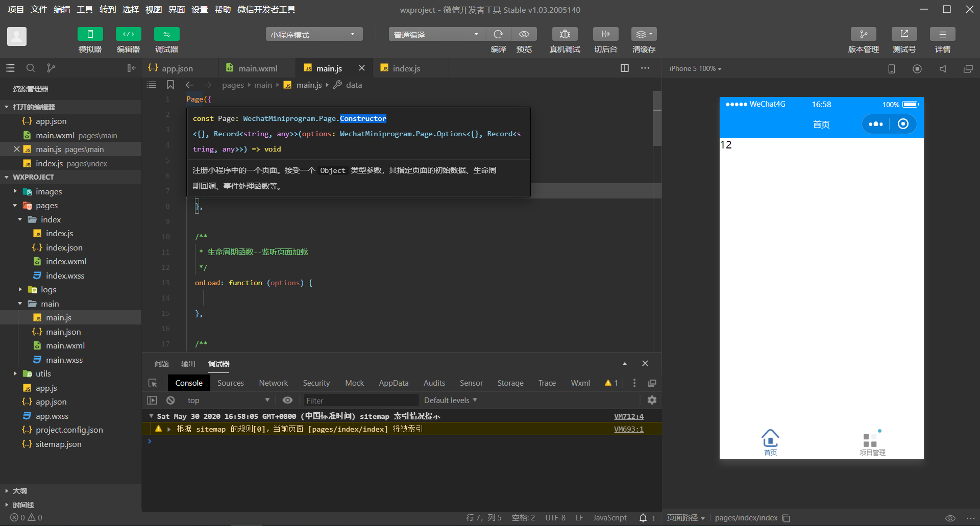Click the JavaScript language mode in status bar

tap(609, 518)
